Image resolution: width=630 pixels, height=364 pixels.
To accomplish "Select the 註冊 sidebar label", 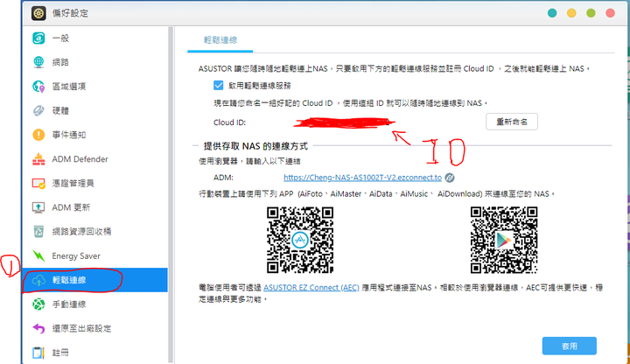I will click(x=60, y=353).
